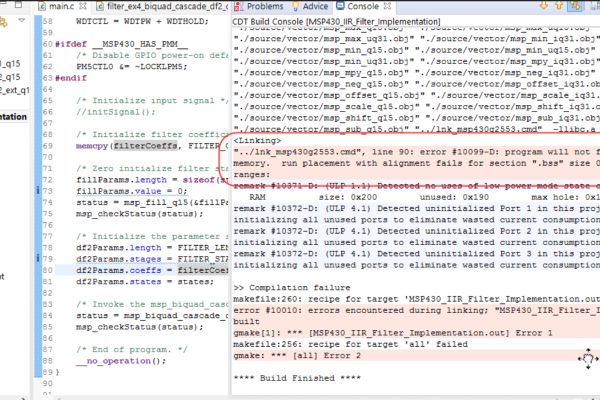Click the makefile:256 recipe failed line

point(351,344)
